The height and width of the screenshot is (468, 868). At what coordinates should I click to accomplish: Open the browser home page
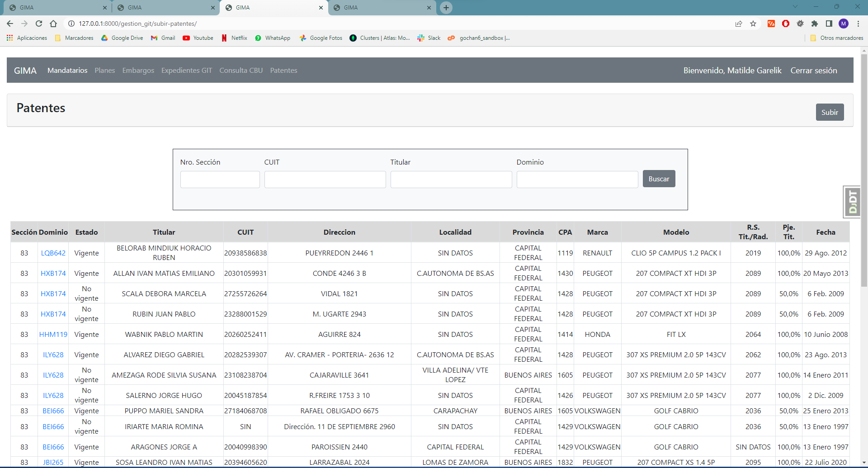(x=53, y=24)
